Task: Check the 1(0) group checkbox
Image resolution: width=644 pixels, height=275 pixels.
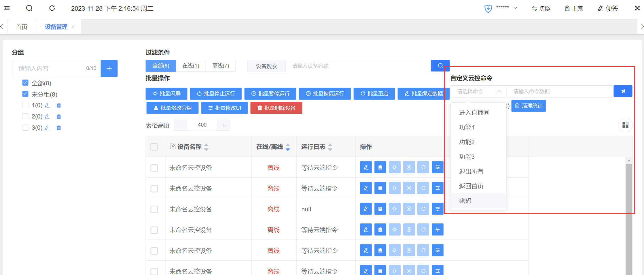Action: pos(25,105)
